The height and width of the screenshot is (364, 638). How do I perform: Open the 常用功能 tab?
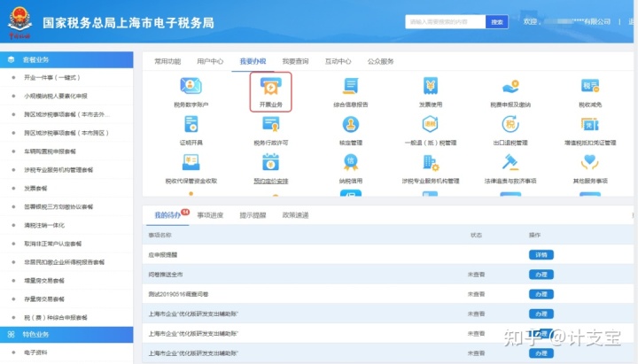click(167, 61)
